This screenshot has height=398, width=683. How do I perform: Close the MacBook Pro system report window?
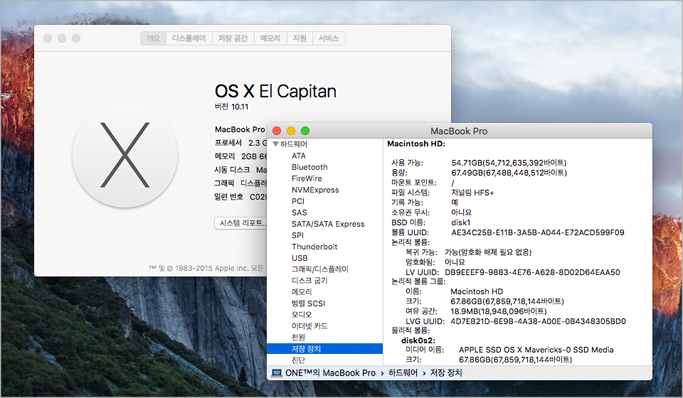point(277,131)
